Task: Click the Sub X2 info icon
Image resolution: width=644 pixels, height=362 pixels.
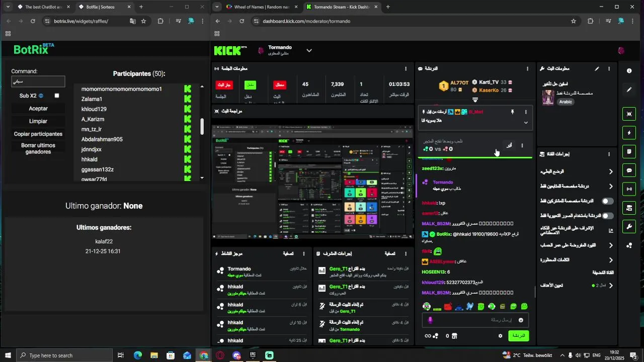Action: click(x=41, y=96)
